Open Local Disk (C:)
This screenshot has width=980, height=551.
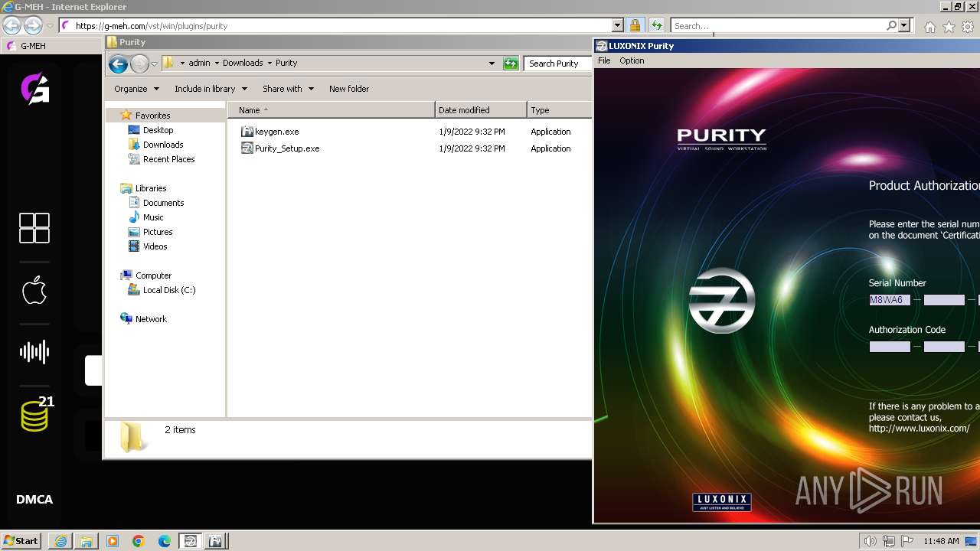(x=168, y=290)
